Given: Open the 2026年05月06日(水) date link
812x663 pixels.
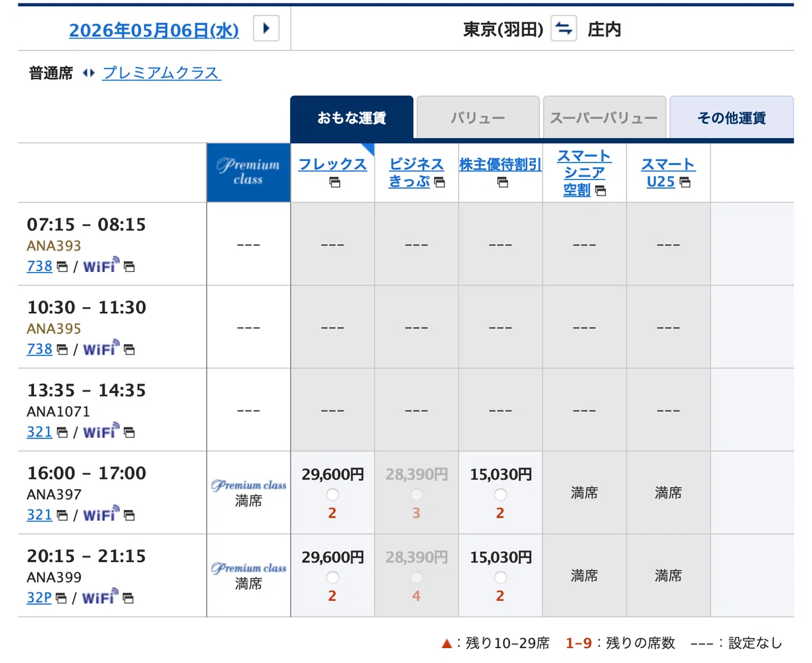Looking at the screenshot, I should click(154, 30).
